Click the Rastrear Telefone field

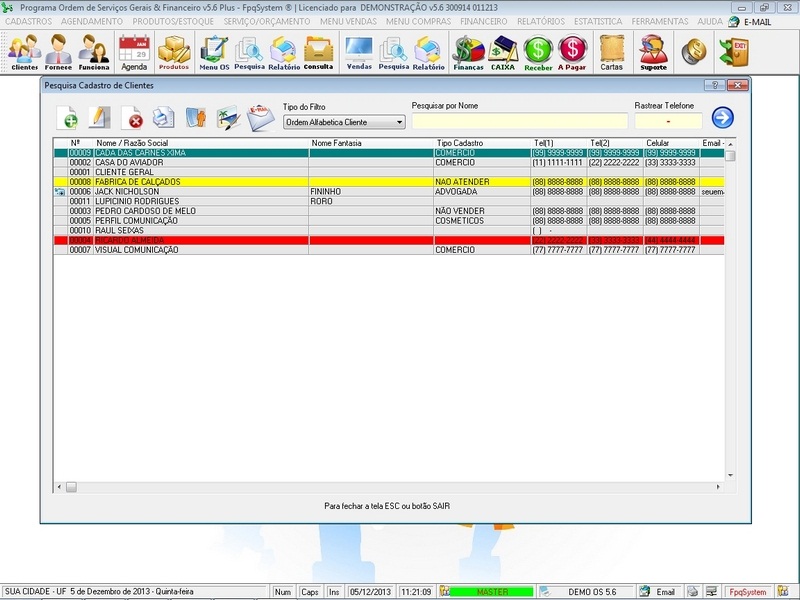tap(668, 122)
